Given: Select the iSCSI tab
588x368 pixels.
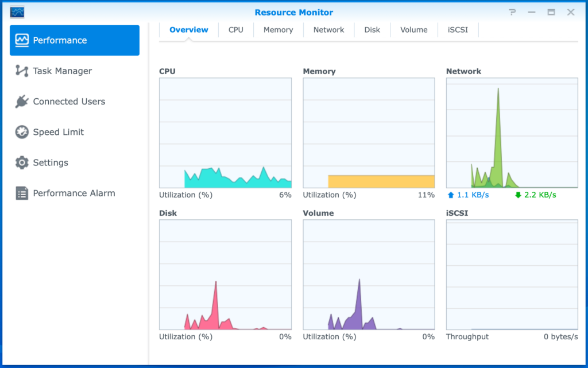Looking at the screenshot, I should click(458, 29).
